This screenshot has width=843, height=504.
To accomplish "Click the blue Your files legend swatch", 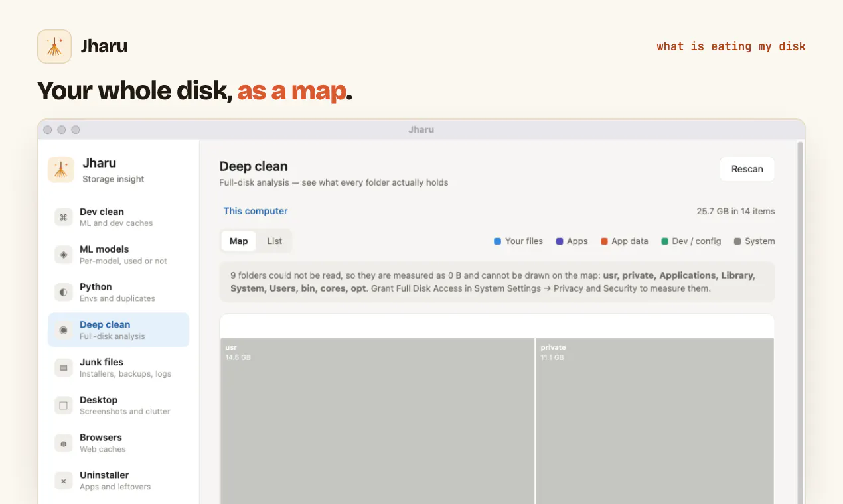I will tap(497, 241).
